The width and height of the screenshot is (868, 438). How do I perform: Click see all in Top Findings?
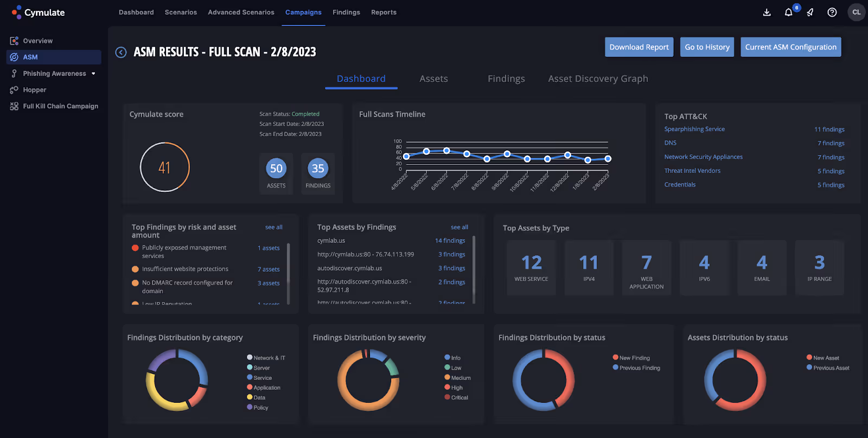[x=274, y=227]
